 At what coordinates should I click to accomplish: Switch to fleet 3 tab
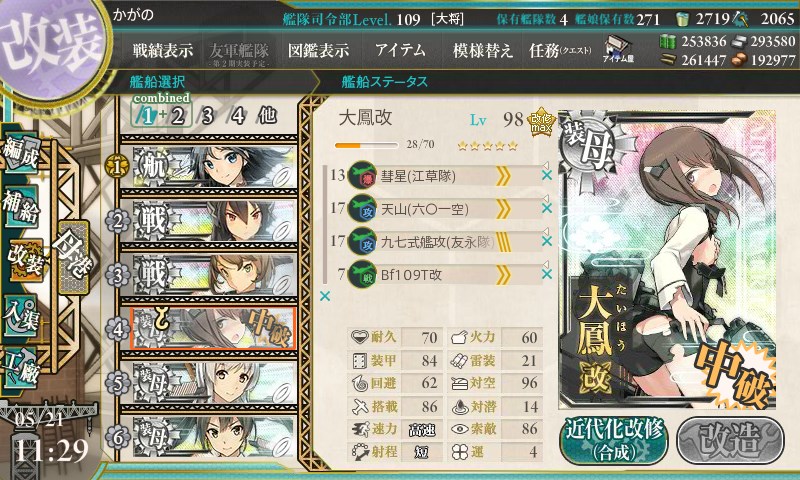pos(207,116)
